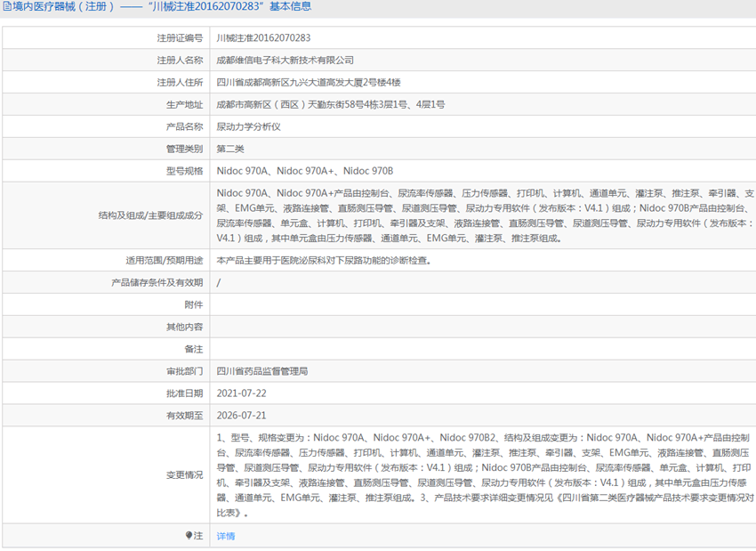Image resolution: width=756 pixels, height=551 pixels.
Task: Select approval department 四川省药品监督管理局
Action: coord(261,371)
